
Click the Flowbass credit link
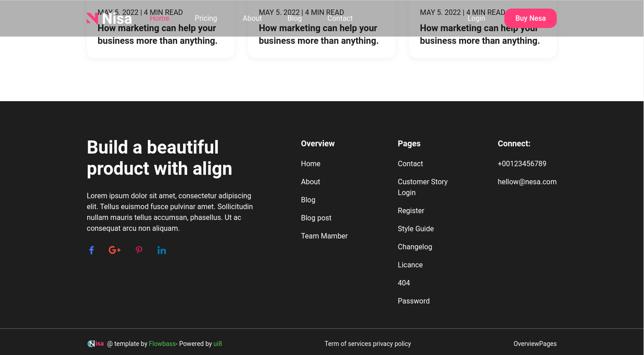(162, 344)
